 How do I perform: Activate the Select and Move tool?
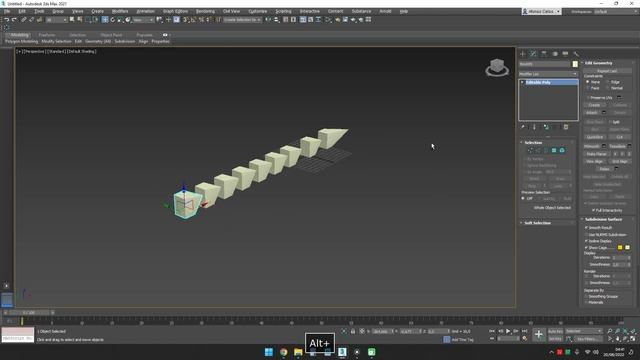[105, 20]
